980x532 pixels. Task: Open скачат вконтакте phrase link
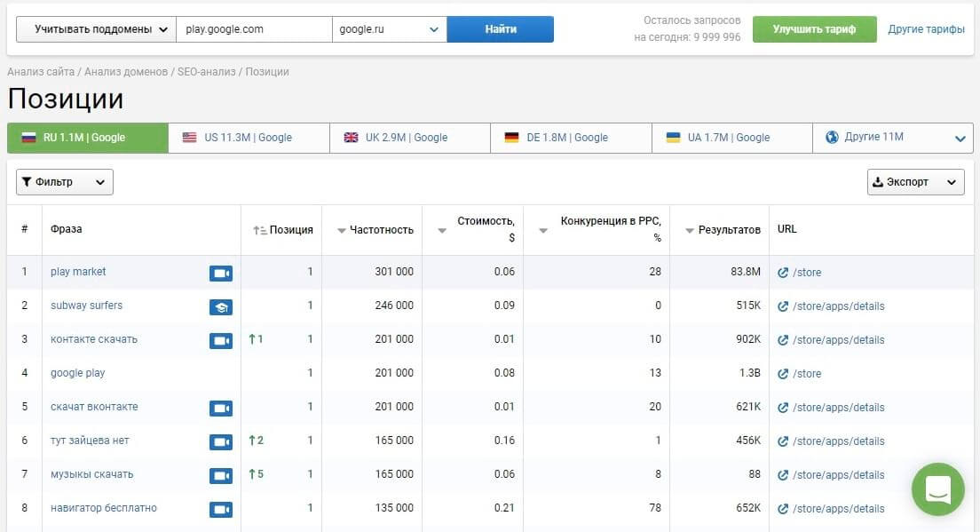pos(94,407)
